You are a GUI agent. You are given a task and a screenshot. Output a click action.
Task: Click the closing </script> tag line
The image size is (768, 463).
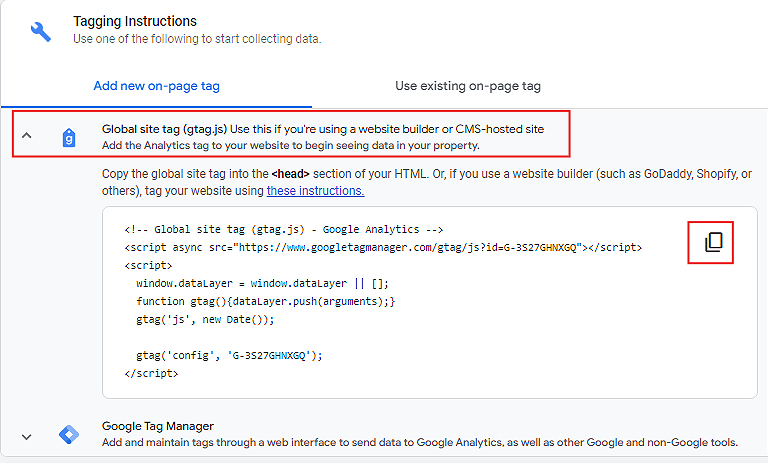coord(151,373)
